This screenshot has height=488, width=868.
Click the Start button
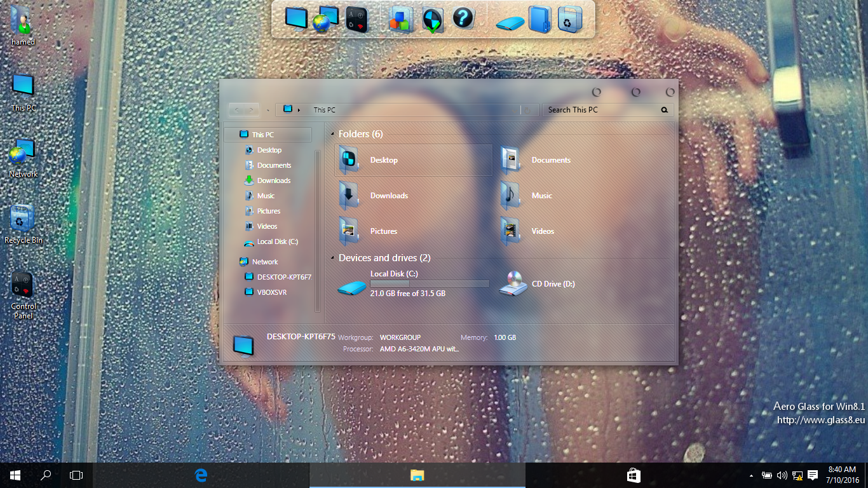click(15, 475)
